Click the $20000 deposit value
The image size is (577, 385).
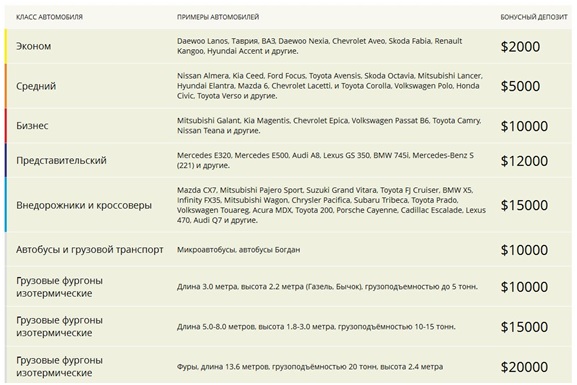(x=524, y=367)
